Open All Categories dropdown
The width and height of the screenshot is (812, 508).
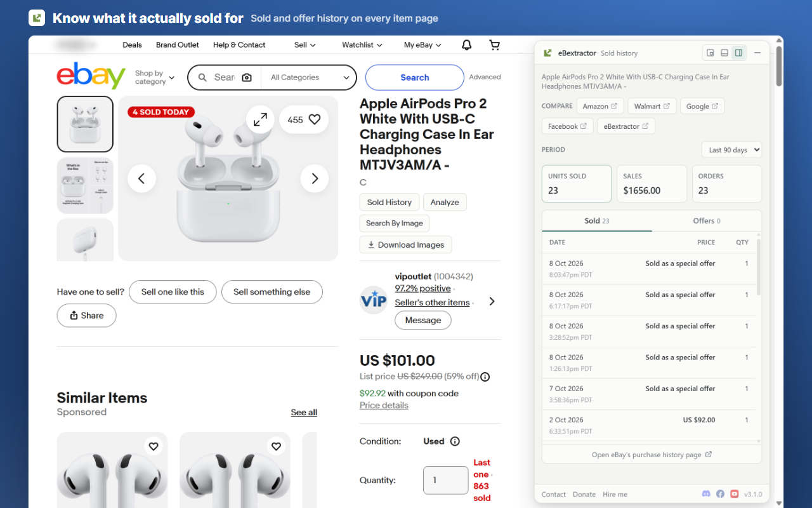(309, 77)
